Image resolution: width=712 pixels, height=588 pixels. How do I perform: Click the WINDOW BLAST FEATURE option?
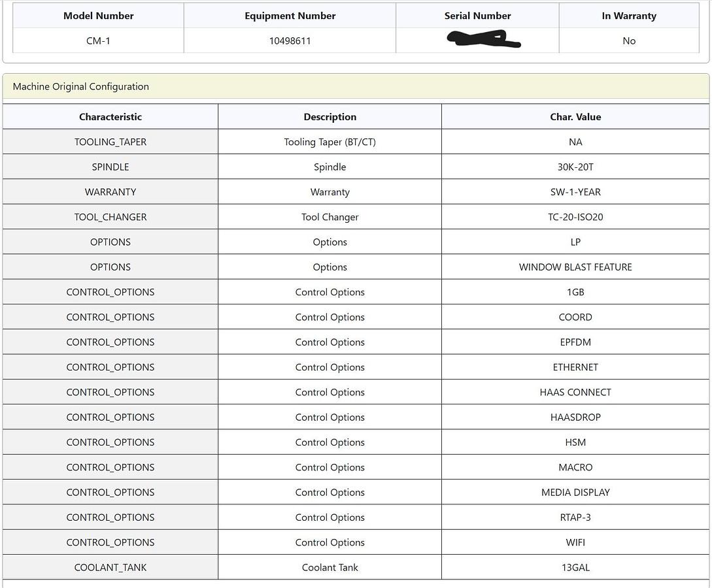tap(575, 267)
